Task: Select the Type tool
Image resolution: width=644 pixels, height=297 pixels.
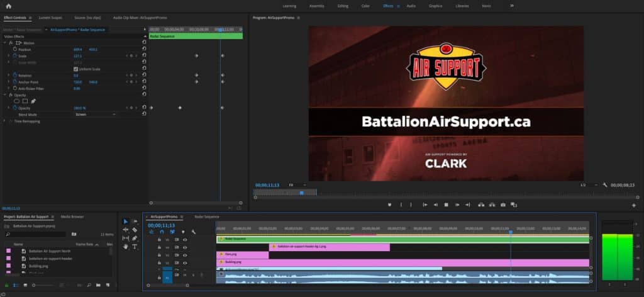Action: [135, 247]
